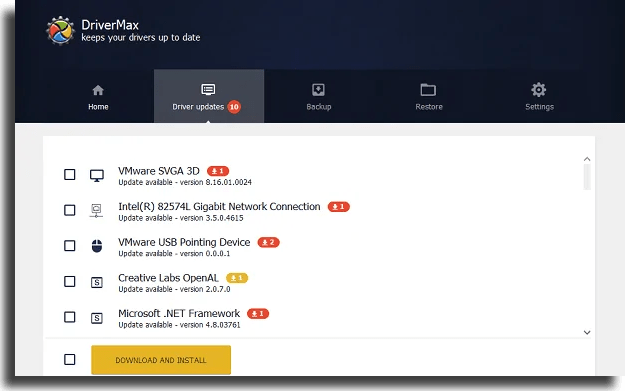Check the box for VMware SVGA 3D
The image size is (625, 391).
(70, 174)
